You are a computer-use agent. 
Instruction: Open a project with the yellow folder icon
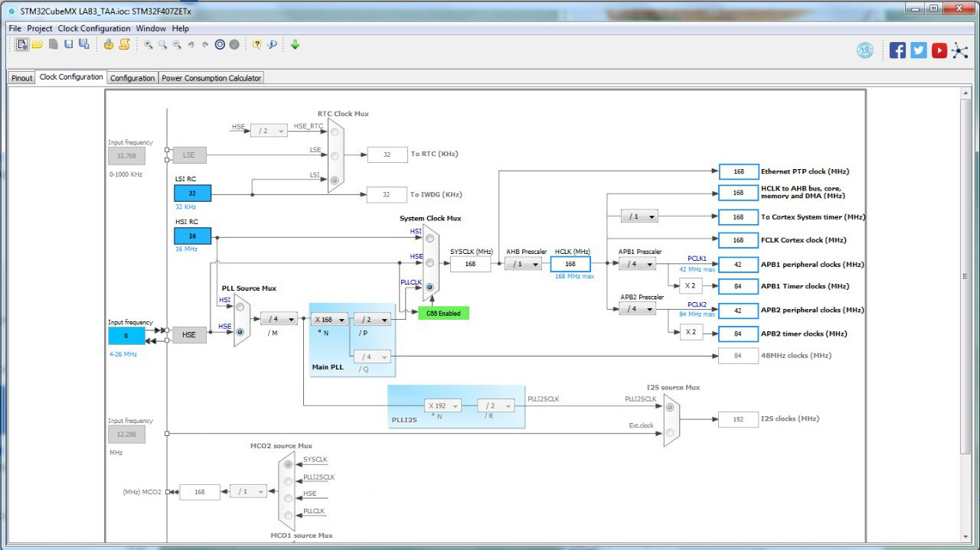(37, 44)
